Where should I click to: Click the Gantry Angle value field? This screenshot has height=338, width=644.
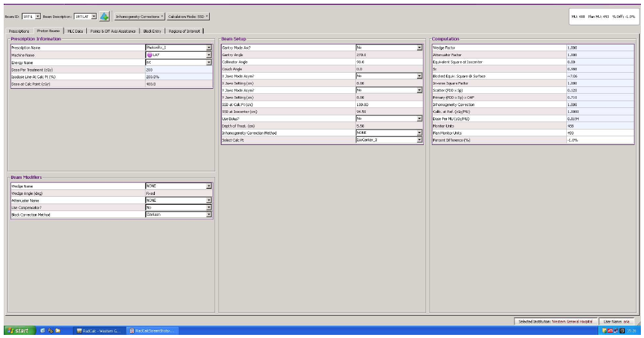pos(389,55)
